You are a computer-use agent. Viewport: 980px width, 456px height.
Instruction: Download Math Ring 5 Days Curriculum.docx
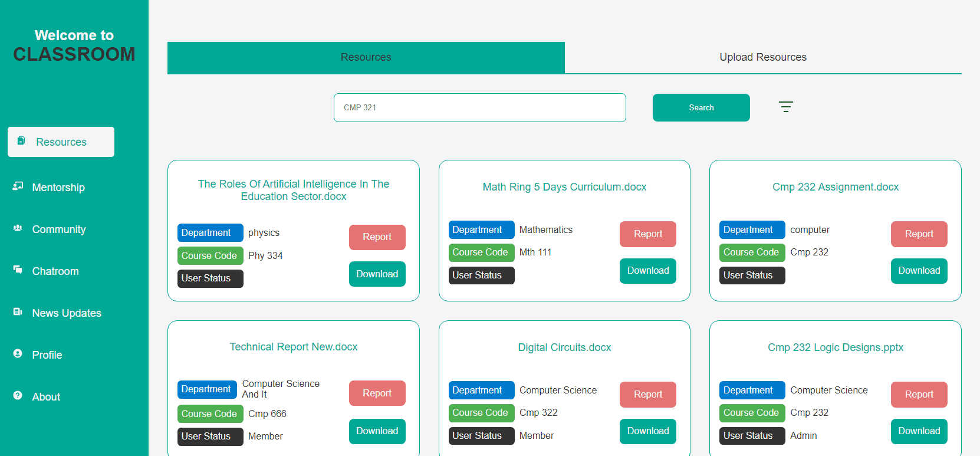tap(648, 271)
